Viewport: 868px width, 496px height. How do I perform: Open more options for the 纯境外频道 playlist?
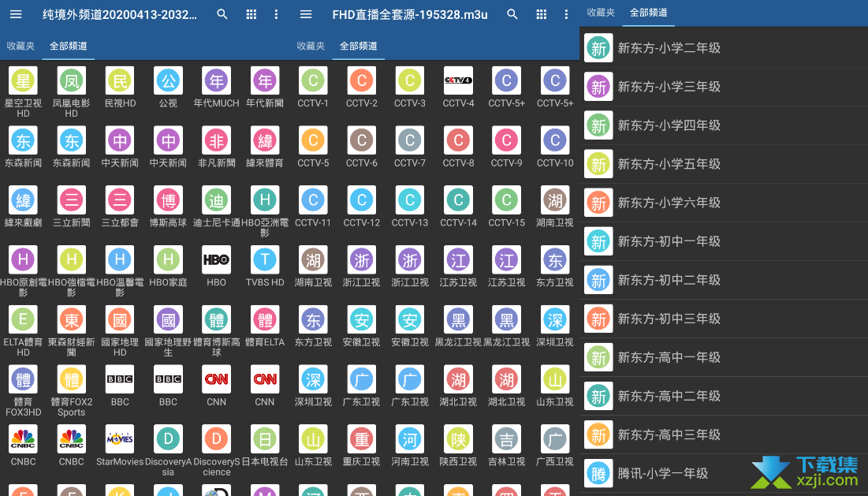pos(276,14)
